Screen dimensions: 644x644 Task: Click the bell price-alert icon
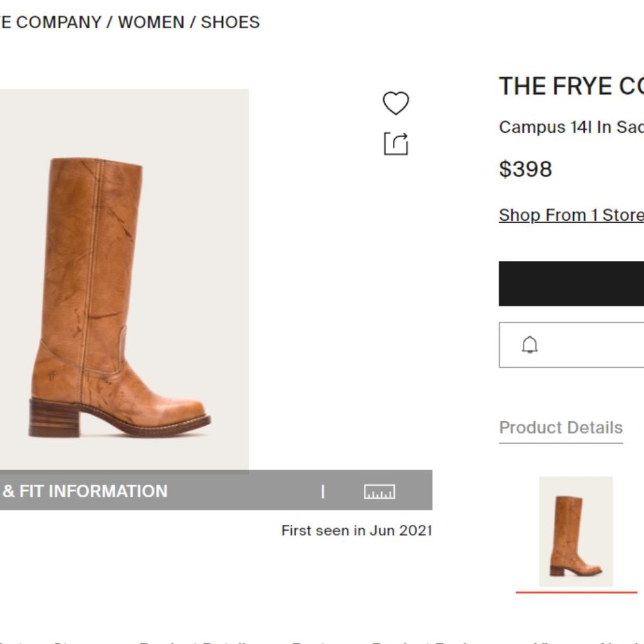(529, 344)
